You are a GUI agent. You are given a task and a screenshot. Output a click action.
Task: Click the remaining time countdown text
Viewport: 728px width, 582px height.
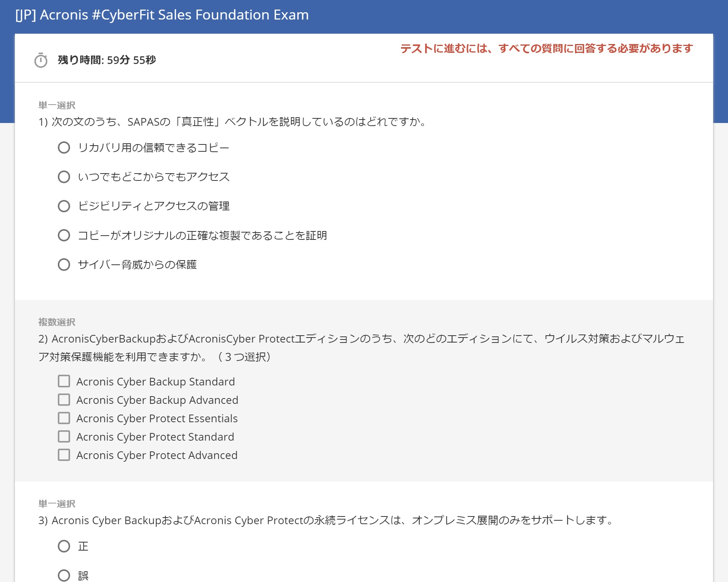pos(107,60)
